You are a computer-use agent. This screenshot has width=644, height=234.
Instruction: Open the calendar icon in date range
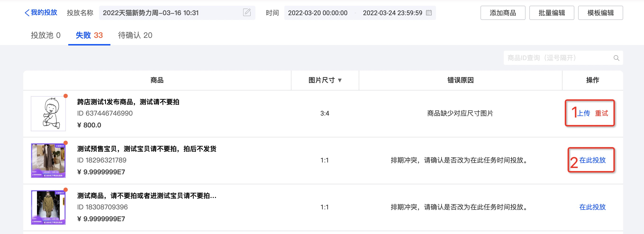429,13
